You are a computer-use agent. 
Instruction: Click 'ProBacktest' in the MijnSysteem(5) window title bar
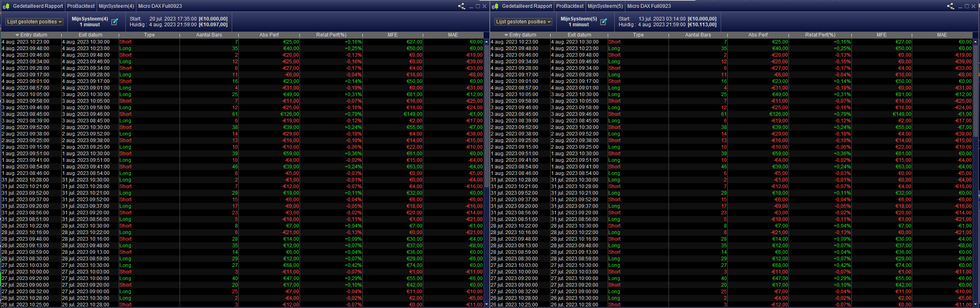point(570,6)
